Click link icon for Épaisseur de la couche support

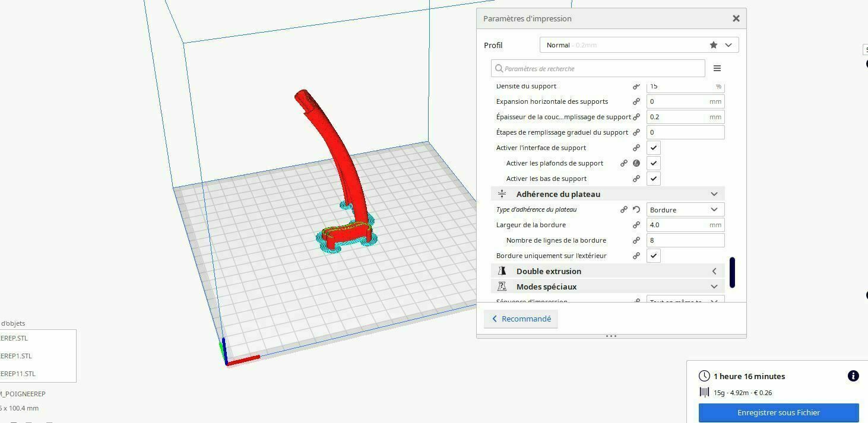pos(636,117)
